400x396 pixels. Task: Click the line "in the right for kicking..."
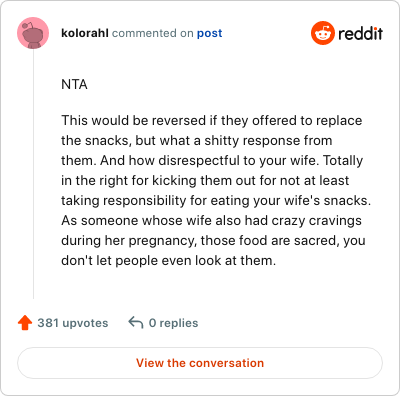point(205,180)
